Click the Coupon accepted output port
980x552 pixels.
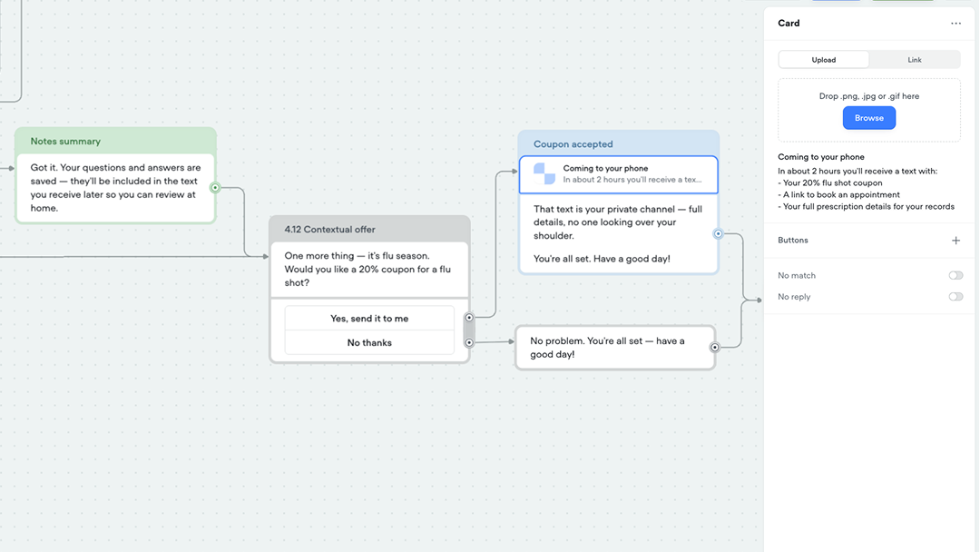coord(718,234)
